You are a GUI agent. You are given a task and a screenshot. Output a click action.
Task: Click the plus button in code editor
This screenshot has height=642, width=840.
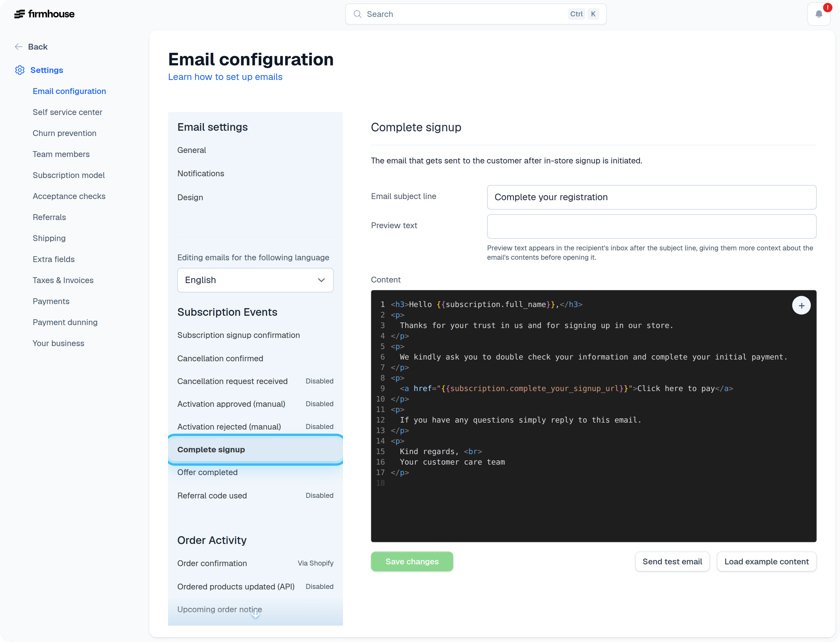click(801, 305)
